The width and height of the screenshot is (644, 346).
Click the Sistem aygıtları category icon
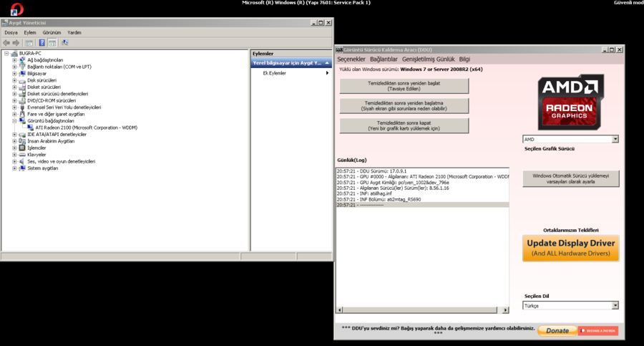coord(22,168)
